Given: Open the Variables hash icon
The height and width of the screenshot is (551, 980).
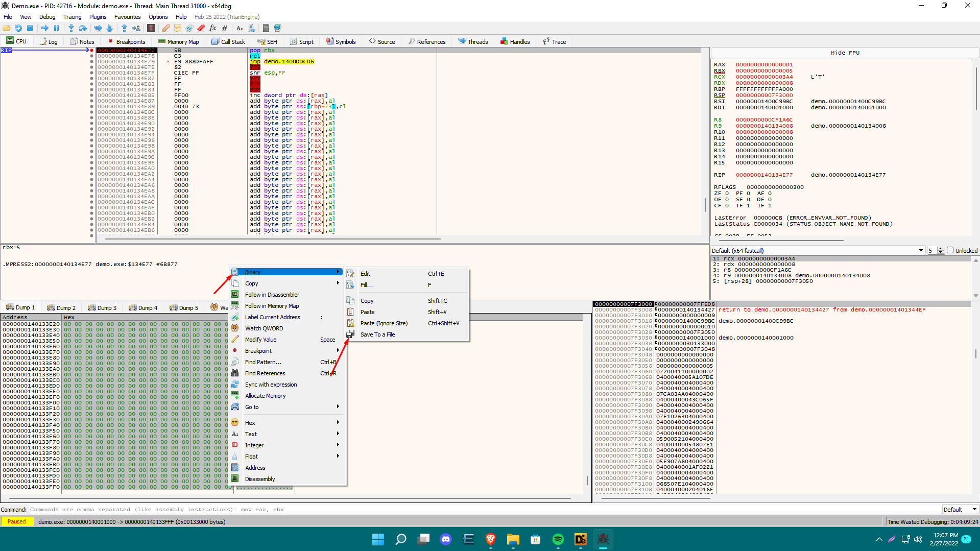Looking at the screenshot, I should 225,28.
